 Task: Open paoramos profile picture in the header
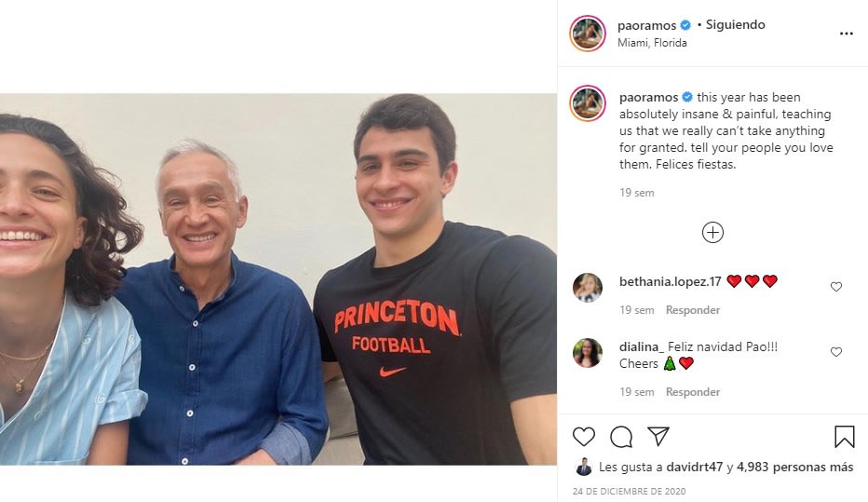click(588, 34)
